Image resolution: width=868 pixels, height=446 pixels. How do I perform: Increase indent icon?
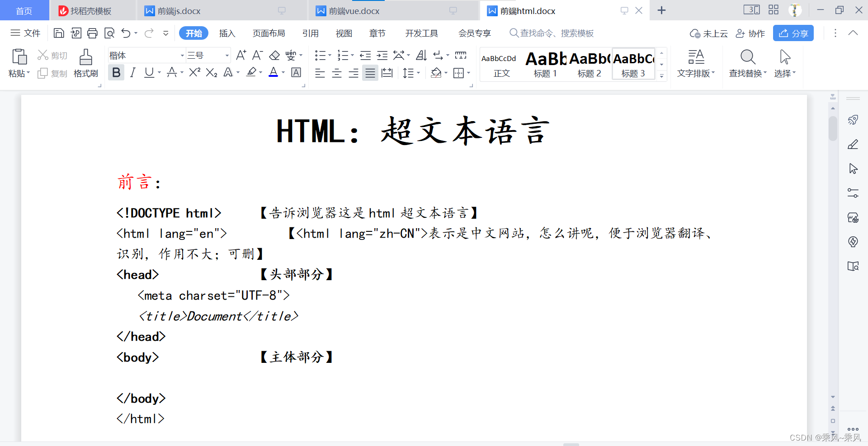pos(382,55)
